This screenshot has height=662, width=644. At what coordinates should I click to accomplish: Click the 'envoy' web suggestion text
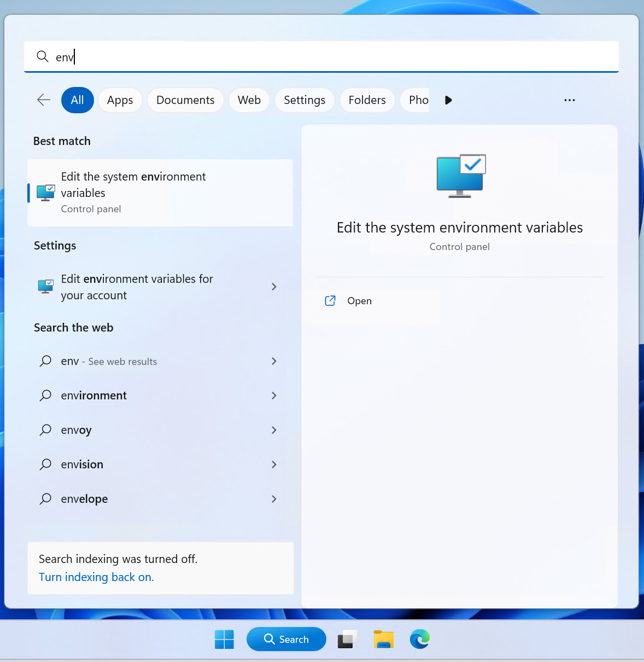tap(76, 430)
